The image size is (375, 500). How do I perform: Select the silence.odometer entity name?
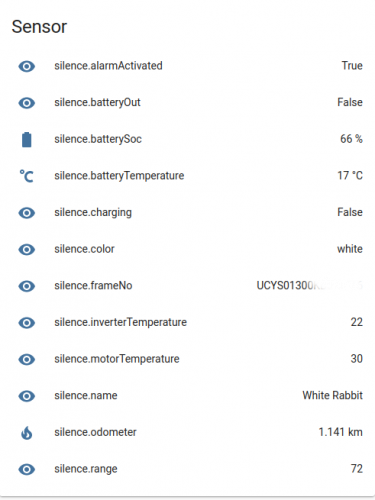(95, 432)
